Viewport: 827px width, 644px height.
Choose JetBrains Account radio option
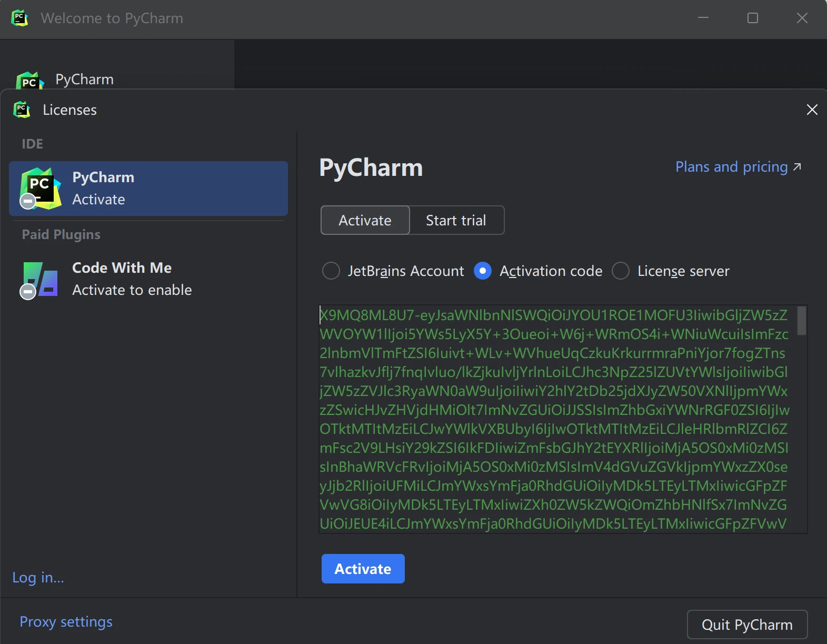(x=393, y=271)
